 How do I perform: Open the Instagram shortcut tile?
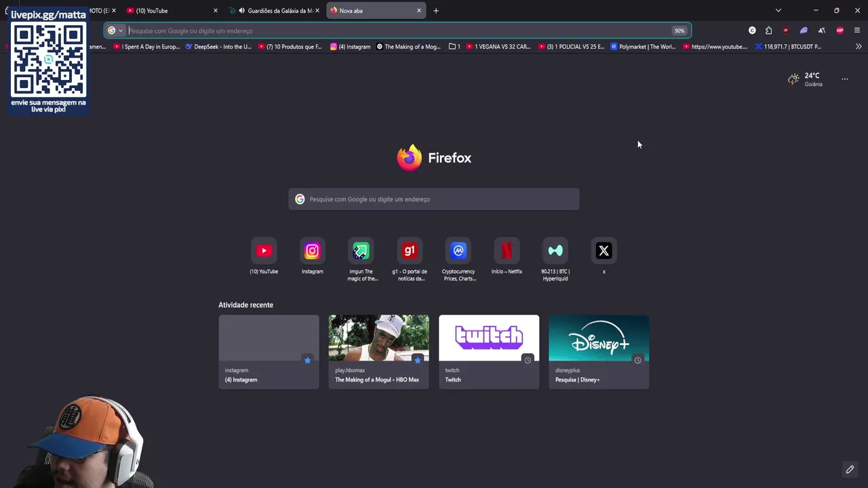click(x=312, y=251)
